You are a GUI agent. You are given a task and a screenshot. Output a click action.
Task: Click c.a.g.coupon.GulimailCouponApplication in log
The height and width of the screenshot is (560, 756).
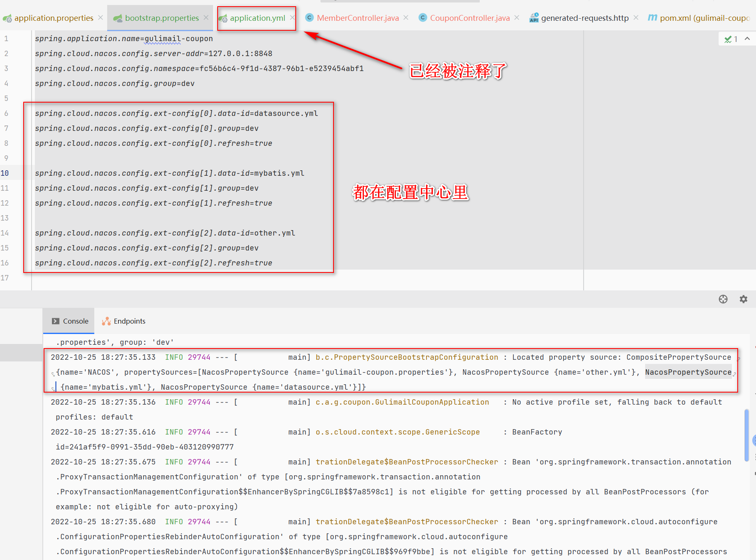tap(402, 402)
